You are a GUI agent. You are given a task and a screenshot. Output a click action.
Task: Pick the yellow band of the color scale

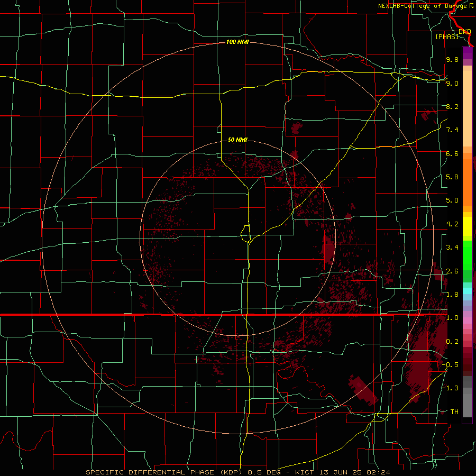click(x=467, y=226)
